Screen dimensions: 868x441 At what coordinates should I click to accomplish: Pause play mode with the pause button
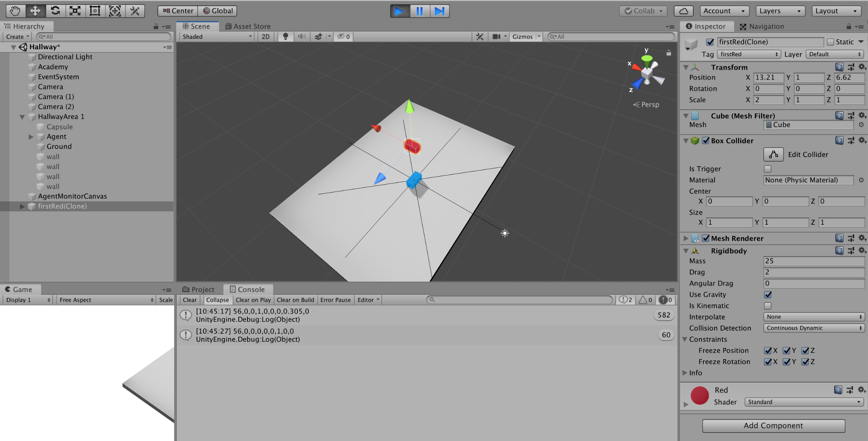tap(419, 11)
